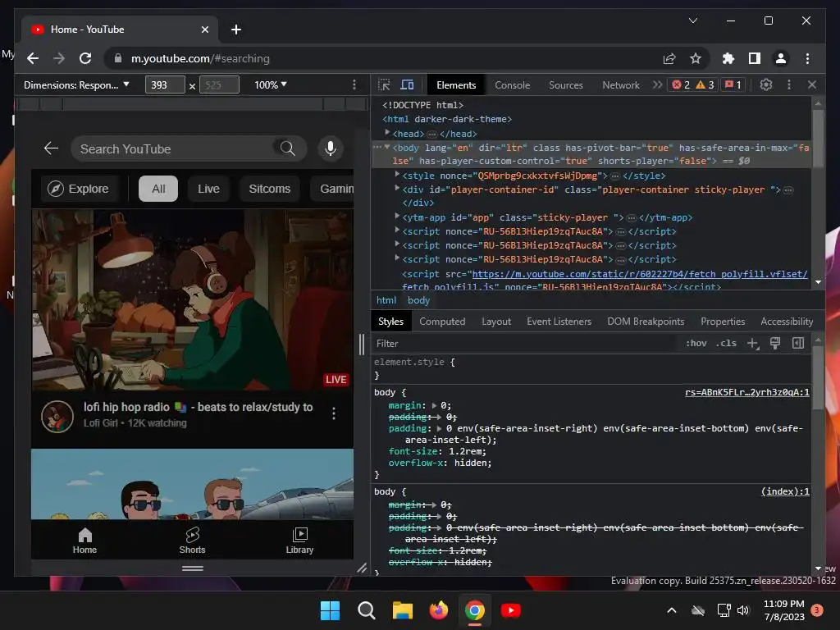The width and height of the screenshot is (840, 630).
Task: Open the Event Listeners tab
Action: (x=559, y=322)
